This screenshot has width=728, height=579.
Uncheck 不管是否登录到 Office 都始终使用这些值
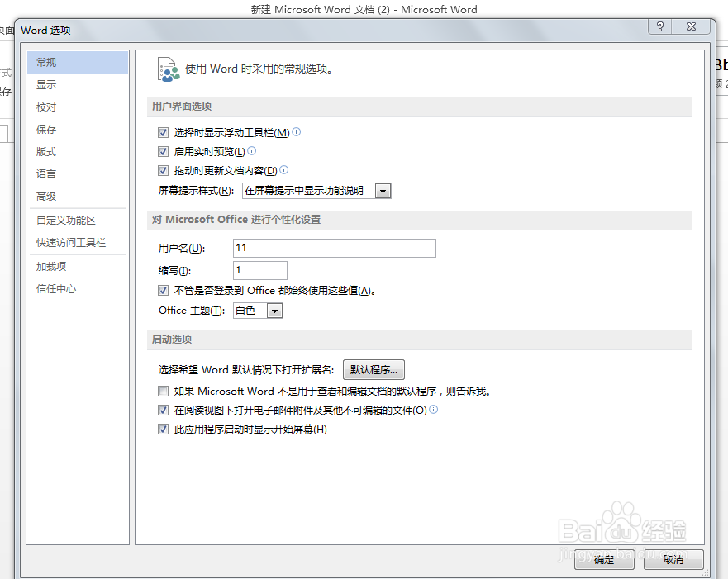[x=163, y=290]
